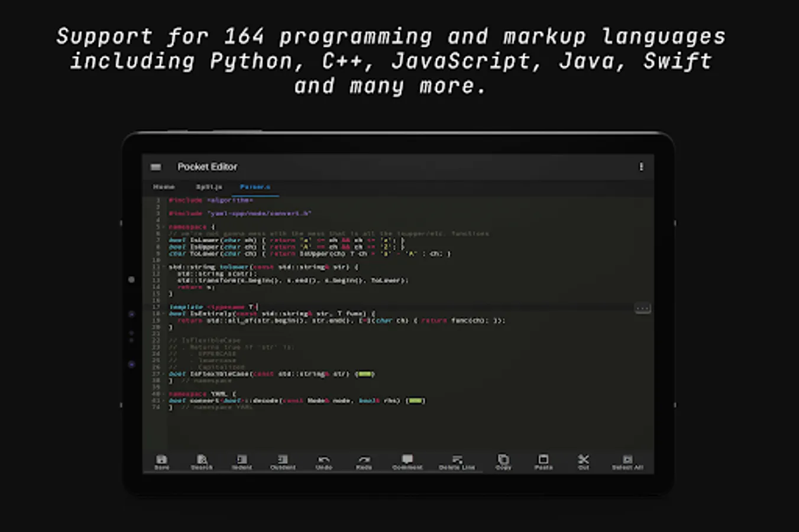Open the hamburger menu beside Pocket Editor

point(156,167)
